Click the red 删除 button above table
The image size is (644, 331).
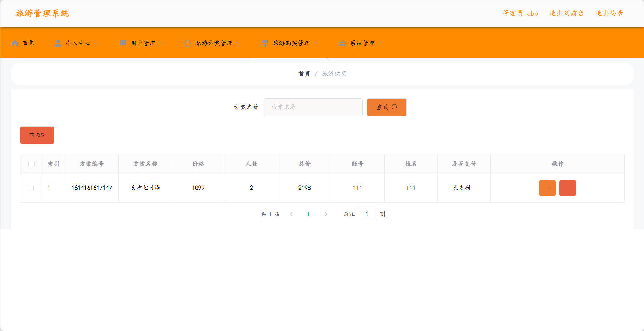[x=37, y=135]
